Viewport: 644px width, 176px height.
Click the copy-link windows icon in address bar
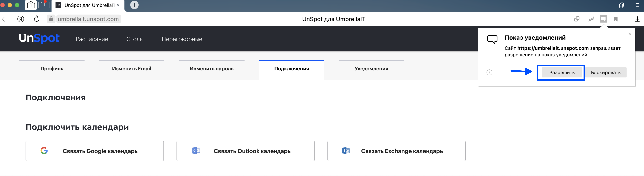(577, 19)
